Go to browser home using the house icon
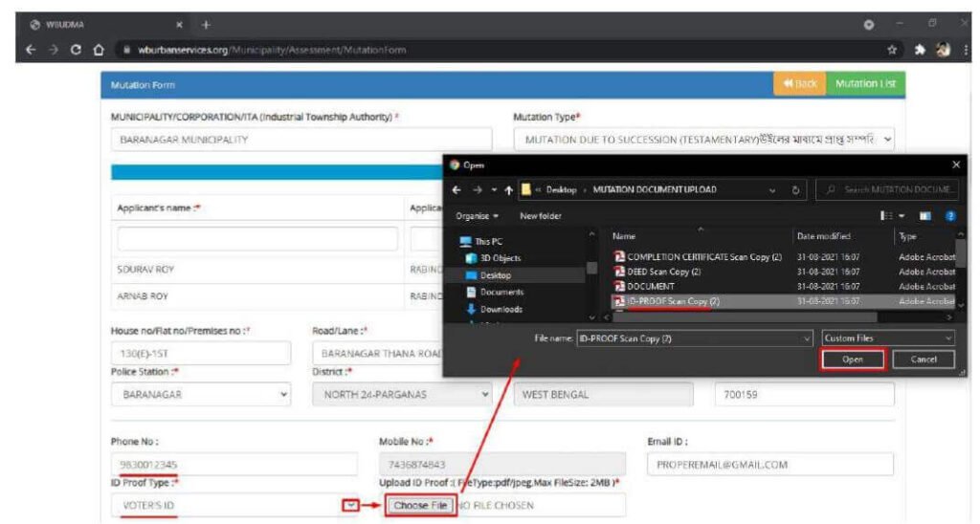 [x=99, y=50]
